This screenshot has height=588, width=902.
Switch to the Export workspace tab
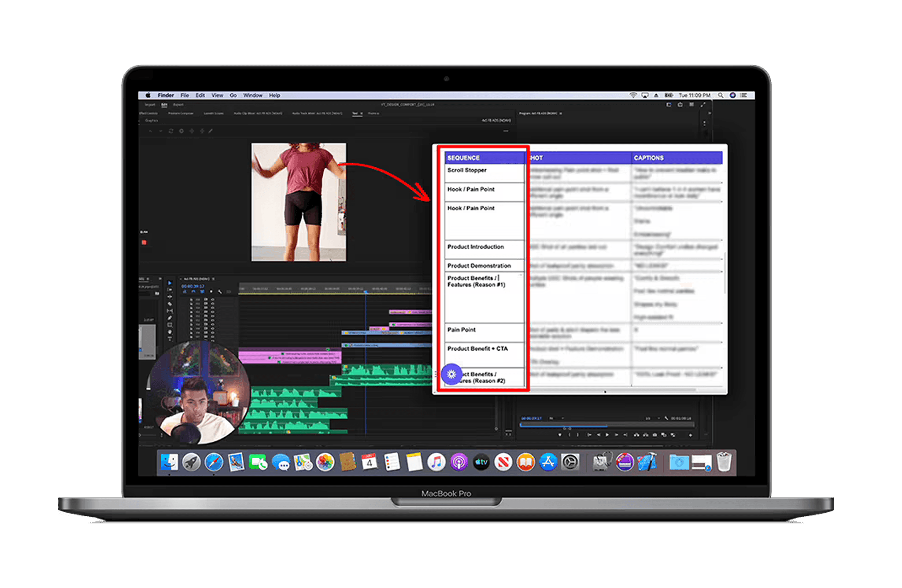coord(178,105)
